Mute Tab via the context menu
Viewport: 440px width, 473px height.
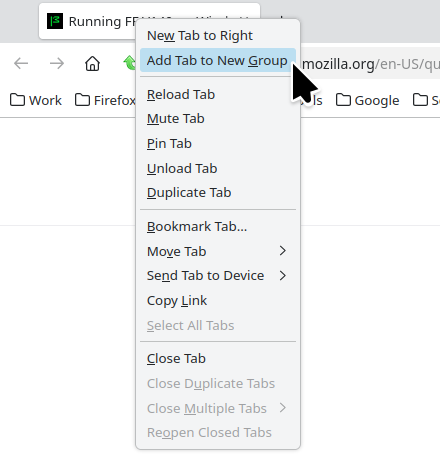coord(218,119)
